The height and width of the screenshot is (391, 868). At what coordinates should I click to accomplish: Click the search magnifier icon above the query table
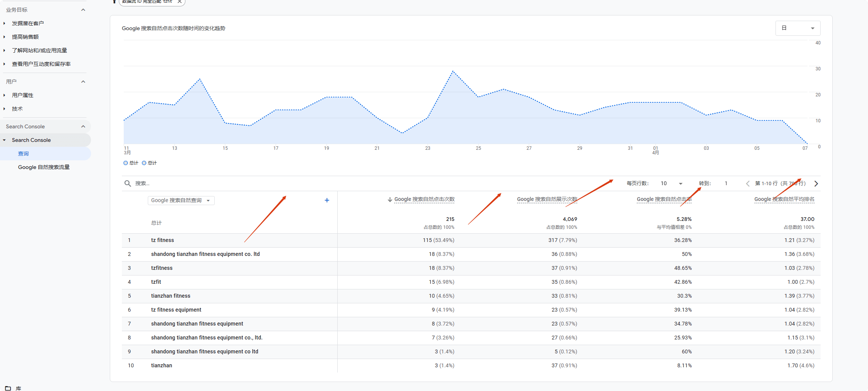[128, 183]
